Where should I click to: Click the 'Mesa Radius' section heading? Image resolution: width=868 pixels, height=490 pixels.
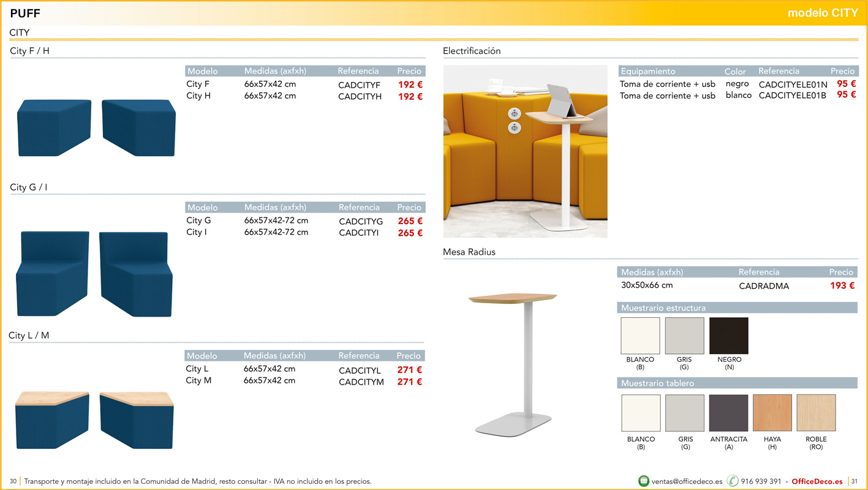click(469, 252)
